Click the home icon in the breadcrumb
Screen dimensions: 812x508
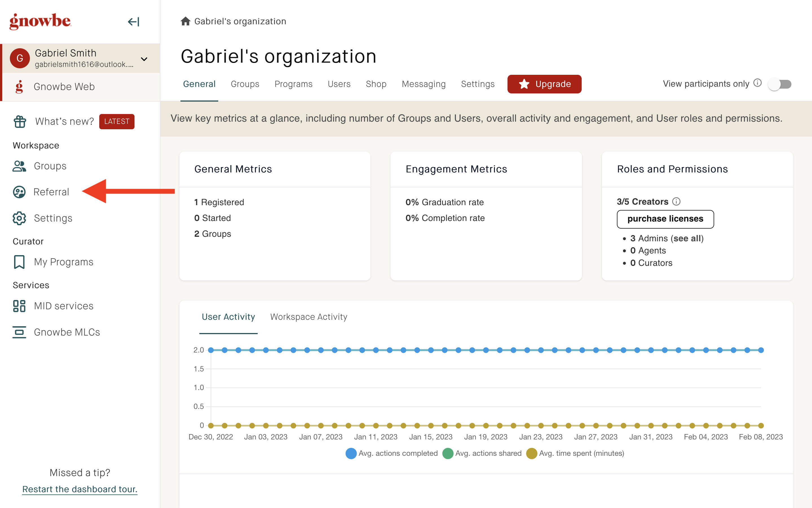(186, 21)
